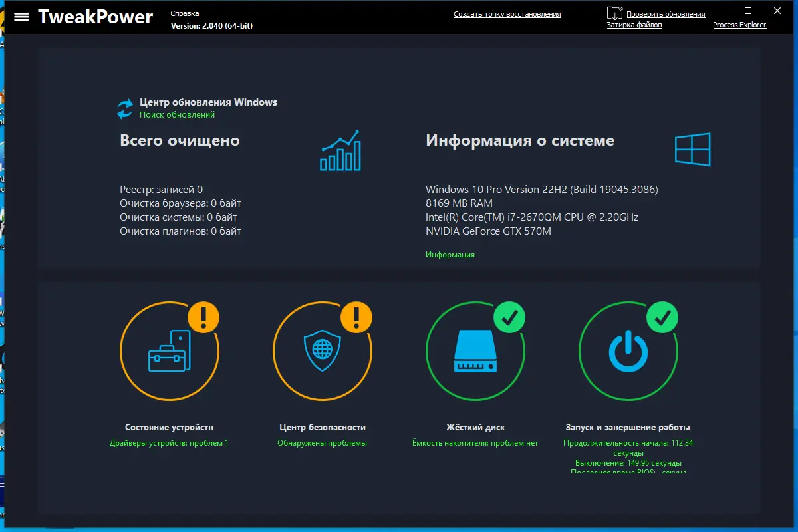Click the Windows logo system info icon

693,150
